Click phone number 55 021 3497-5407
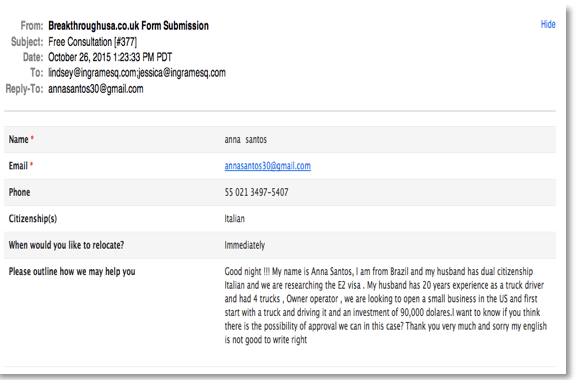This screenshot has width=579, height=386. tap(256, 192)
